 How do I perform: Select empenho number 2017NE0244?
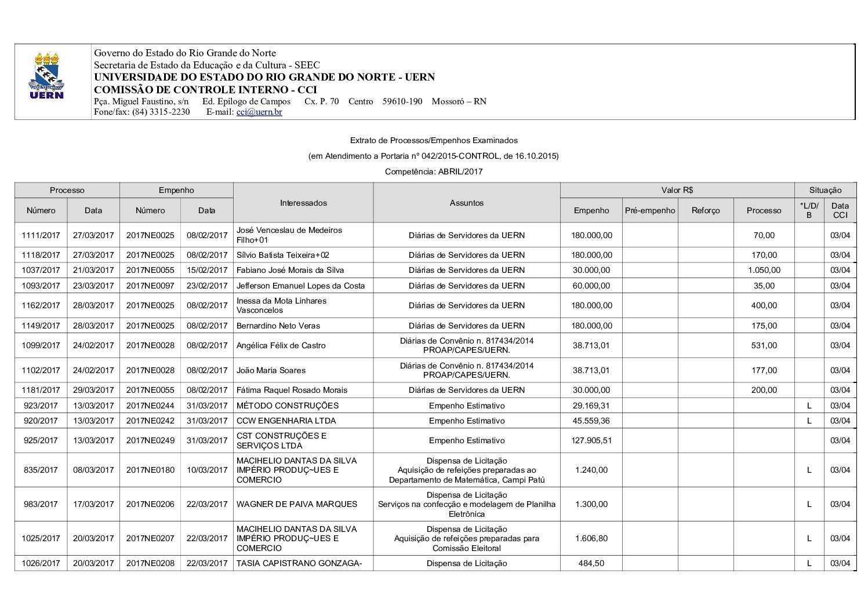tap(150, 406)
